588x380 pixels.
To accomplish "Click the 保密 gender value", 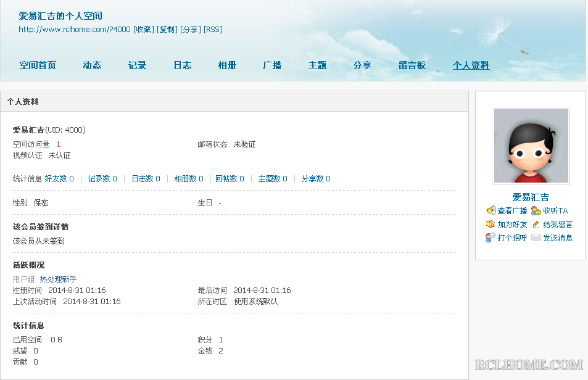I will (x=41, y=203).
